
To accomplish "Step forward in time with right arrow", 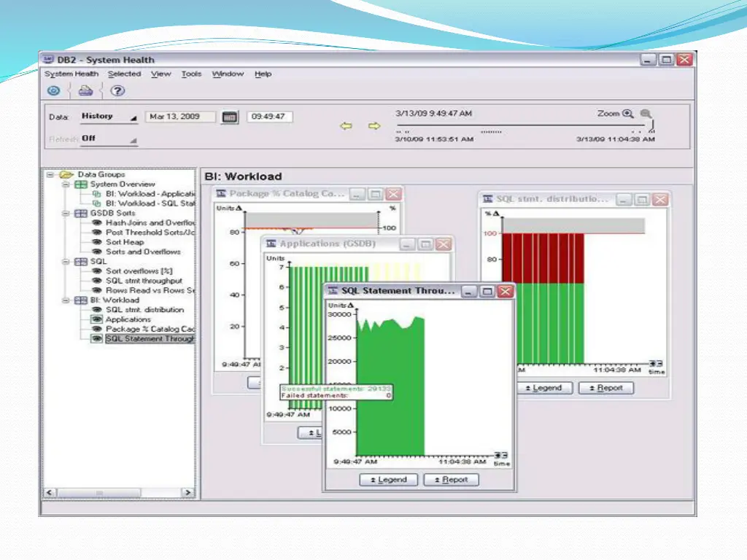I will 374,125.
